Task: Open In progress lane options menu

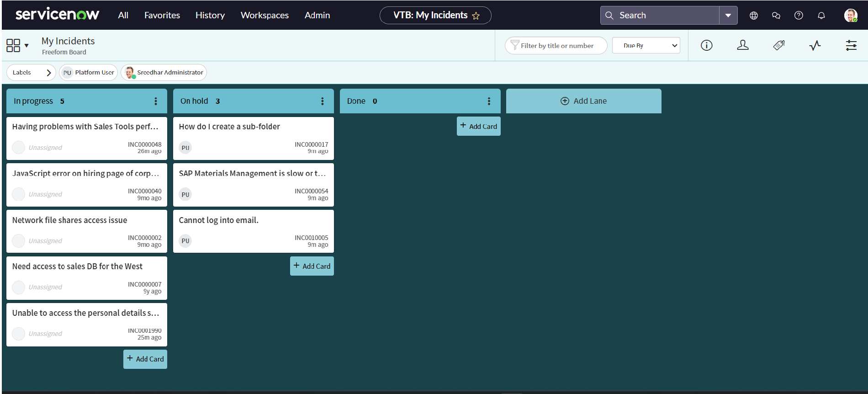Action: pos(156,101)
